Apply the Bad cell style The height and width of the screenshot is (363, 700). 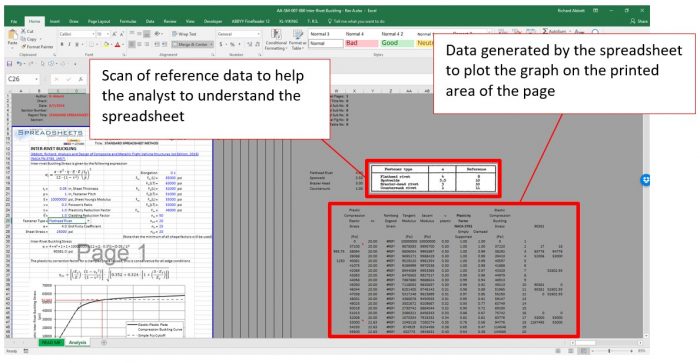click(361, 43)
